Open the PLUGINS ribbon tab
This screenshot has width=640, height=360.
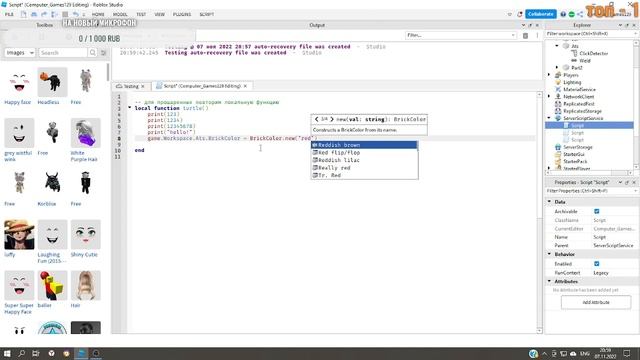(182, 14)
